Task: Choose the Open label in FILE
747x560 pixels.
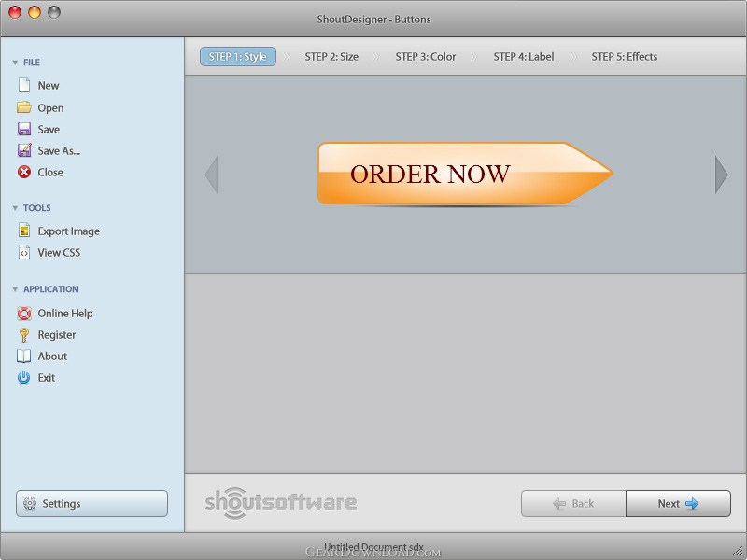Action: click(50, 108)
